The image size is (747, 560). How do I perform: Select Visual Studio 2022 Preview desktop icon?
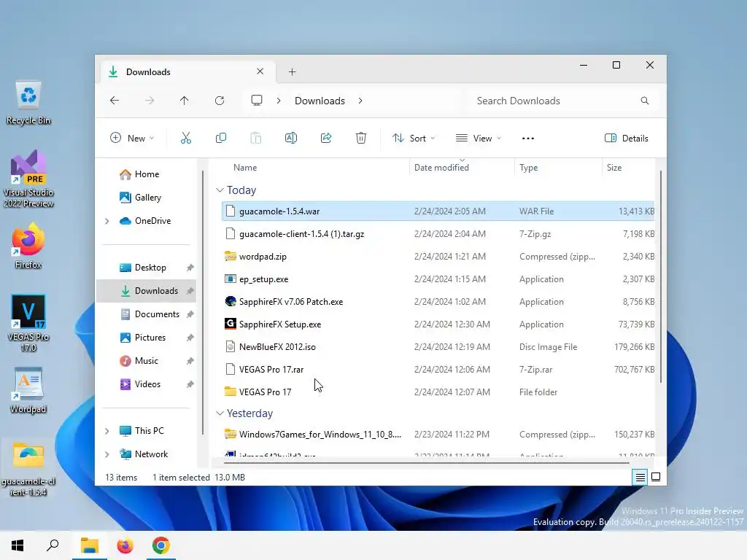coord(28,179)
